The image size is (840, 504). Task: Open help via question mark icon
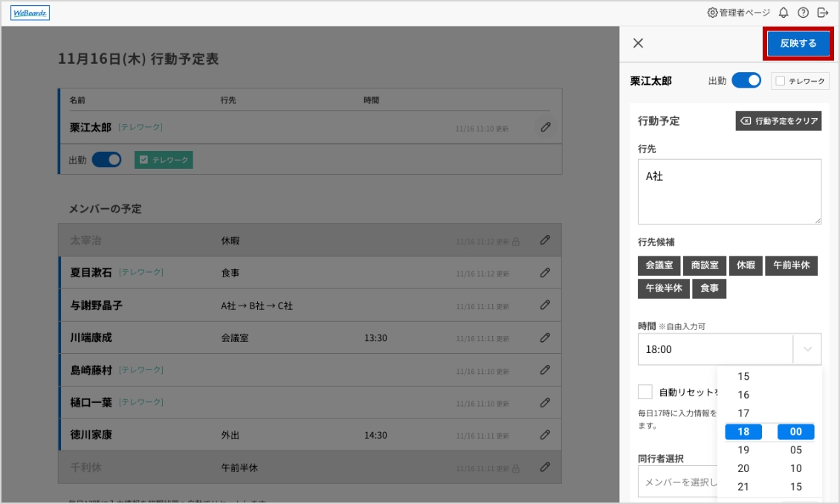(803, 13)
